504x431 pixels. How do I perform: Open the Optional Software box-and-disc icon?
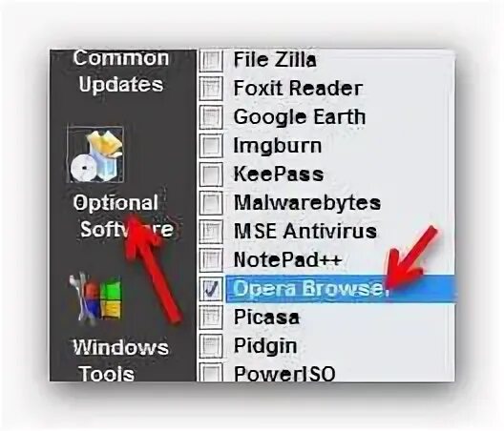point(95,154)
